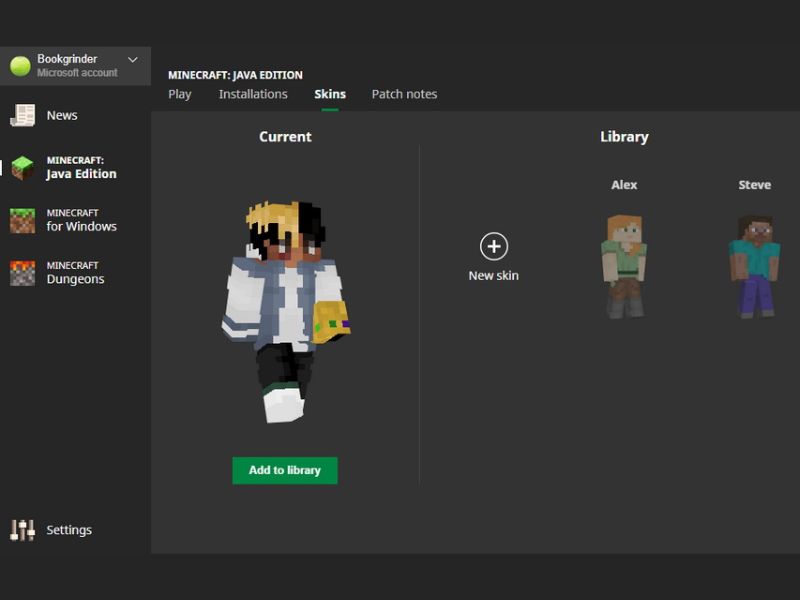The width and height of the screenshot is (800, 600).
Task: Click the current skin character preview
Action: 286,311
